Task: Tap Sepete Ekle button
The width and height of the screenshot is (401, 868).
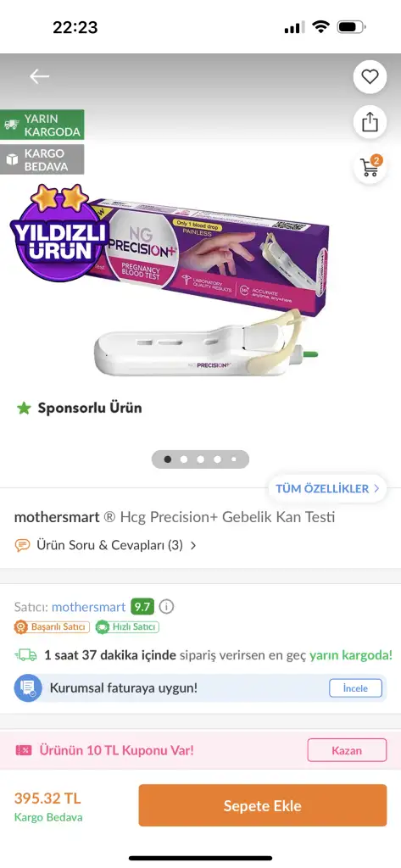Action: (x=263, y=805)
